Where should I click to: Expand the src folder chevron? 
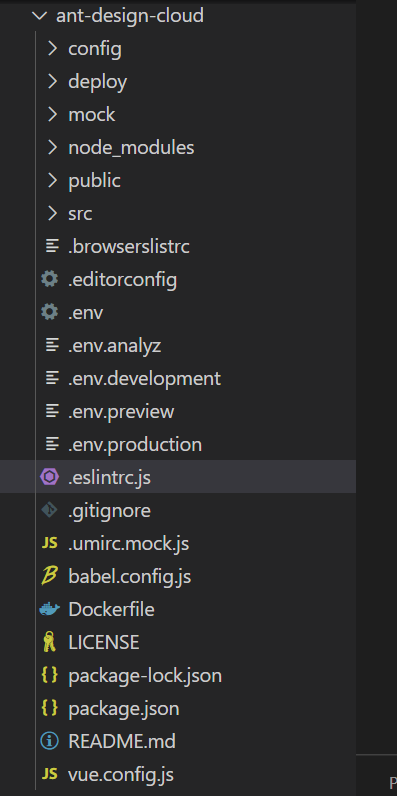[52, 213]
